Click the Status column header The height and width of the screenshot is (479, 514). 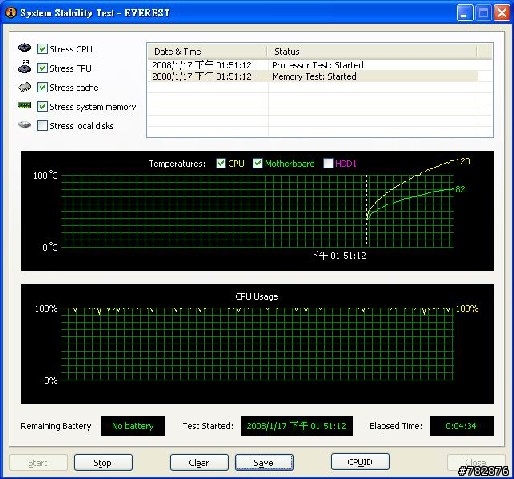tap(372, 51)
